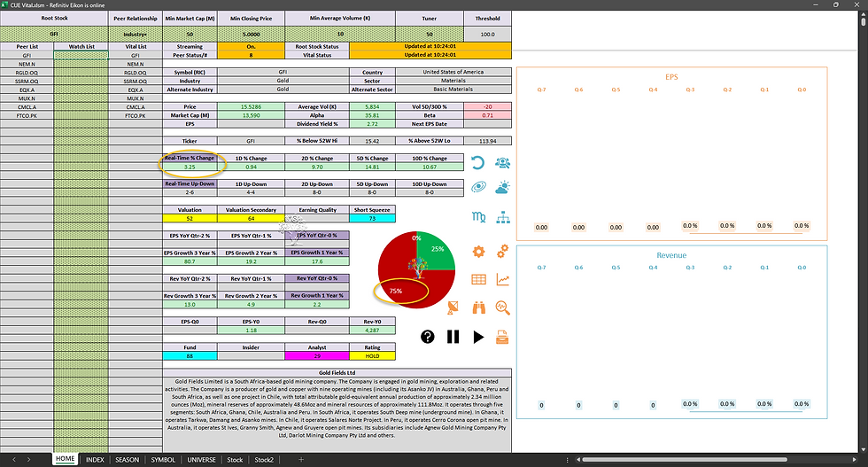Click the 'EPS YoY Qtr-0 %' header
Viewport: 868px width, 467px height.
click(x=317, y=236)
